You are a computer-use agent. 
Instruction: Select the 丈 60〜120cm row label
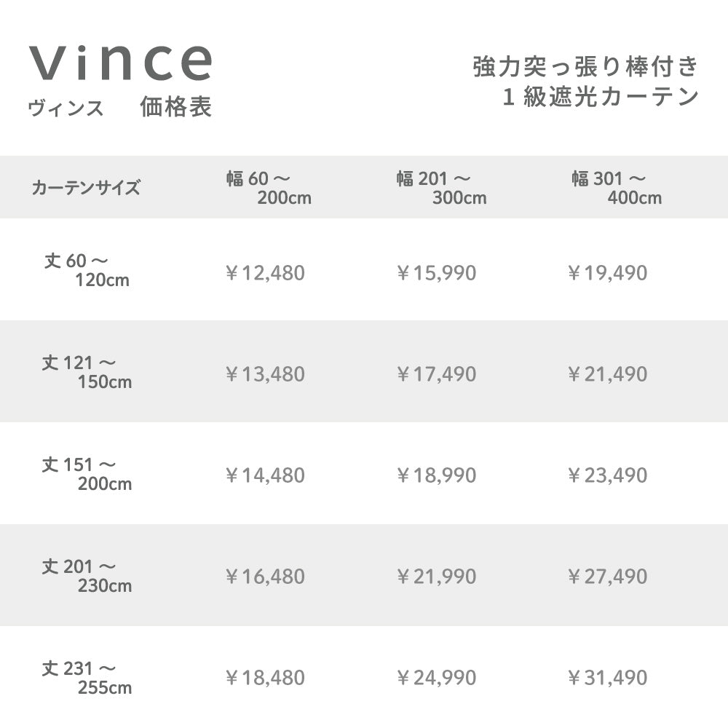point(87,270)
